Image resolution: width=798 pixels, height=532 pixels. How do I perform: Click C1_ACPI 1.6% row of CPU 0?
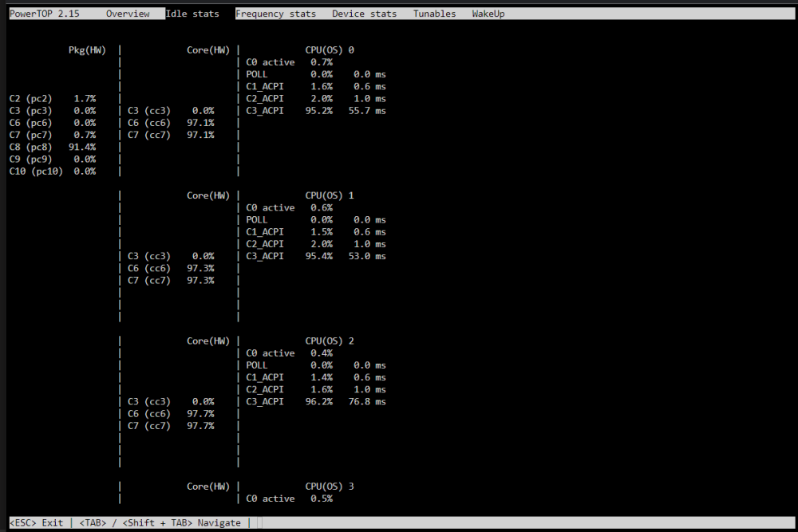(x=315, y=86)
